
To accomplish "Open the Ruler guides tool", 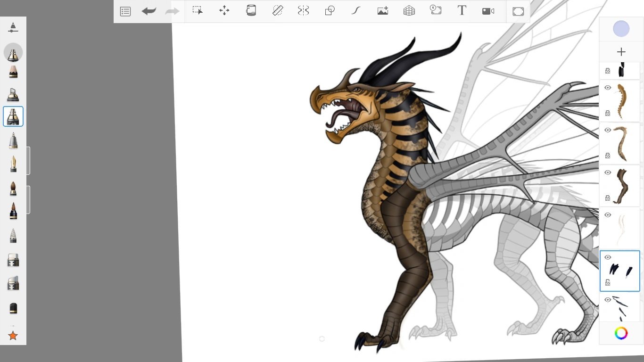I will click(278, 11).
